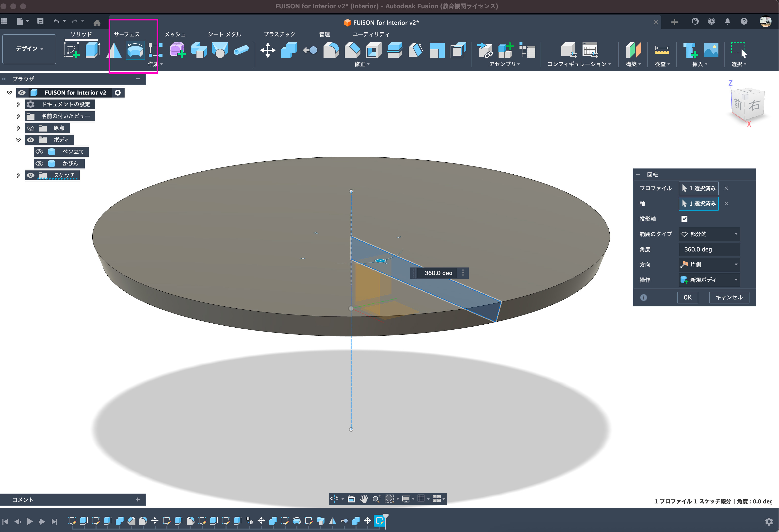Click the Fillet tool icon
779x532 pixels.
[x=331, y=51]
